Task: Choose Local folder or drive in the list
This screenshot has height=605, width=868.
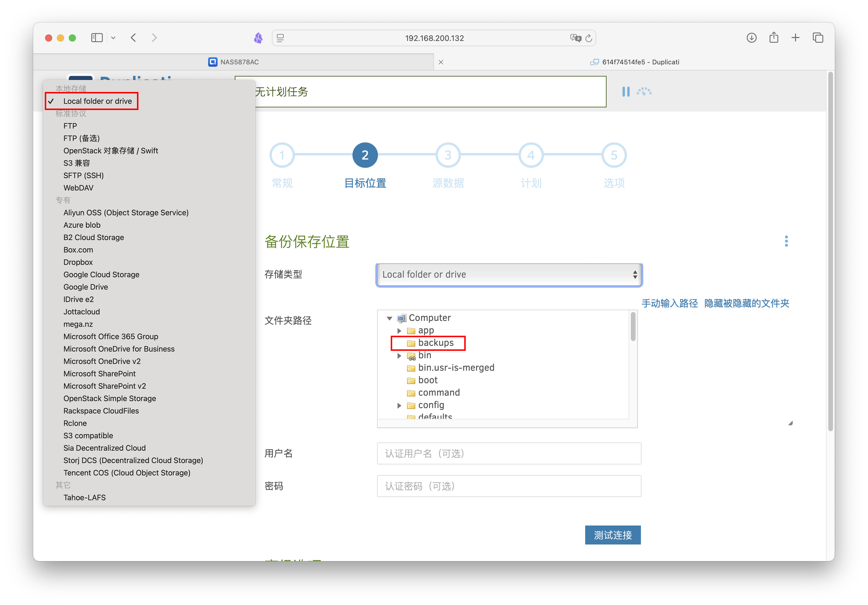Action: pos(98,101)
